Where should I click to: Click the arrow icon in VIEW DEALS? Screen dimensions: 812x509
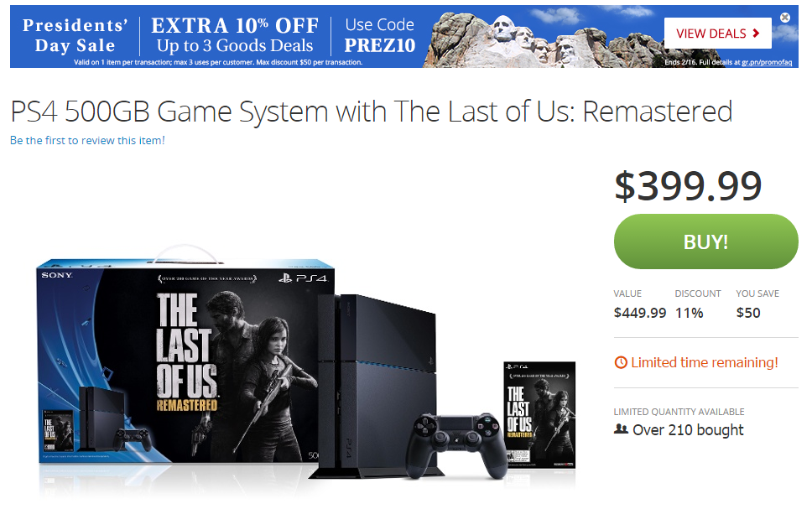click(757, 34)
